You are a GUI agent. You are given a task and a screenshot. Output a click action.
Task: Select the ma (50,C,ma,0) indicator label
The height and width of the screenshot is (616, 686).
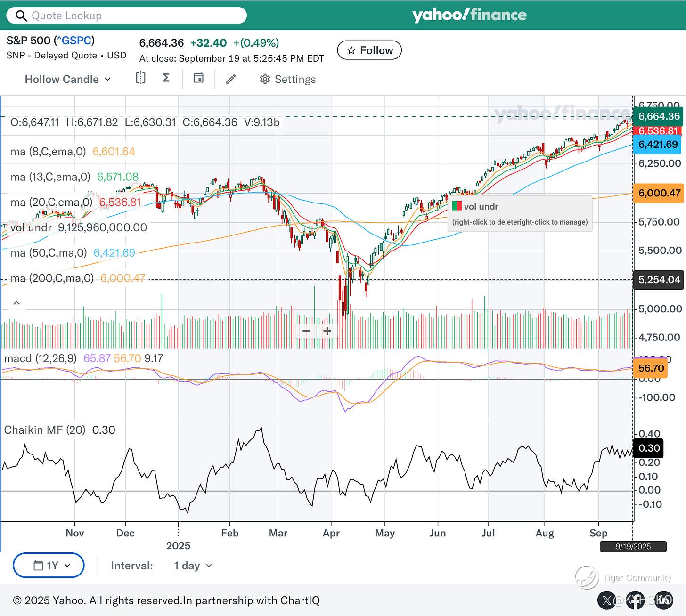point(49,253)
